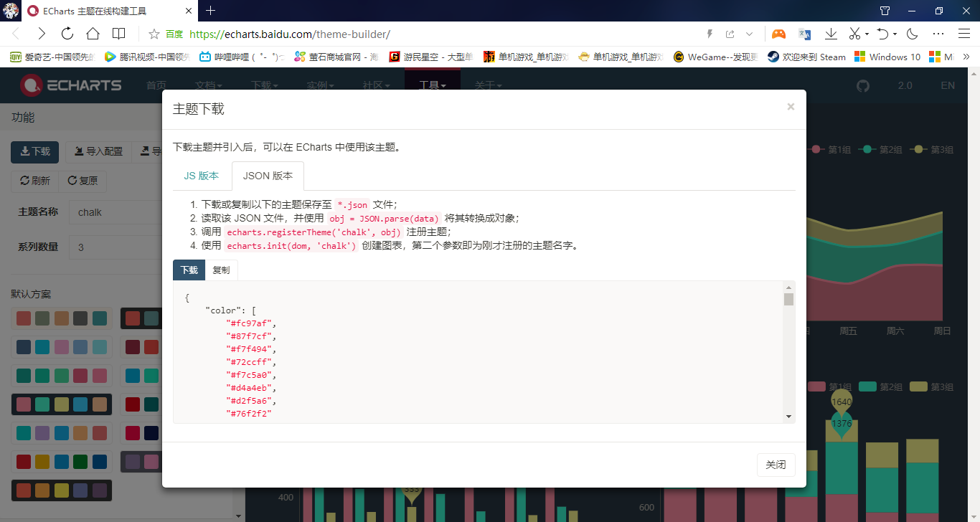The height and width of the screenshot is (522, 980).
Task: Click the browser translate icon
Action: [804, 33]
